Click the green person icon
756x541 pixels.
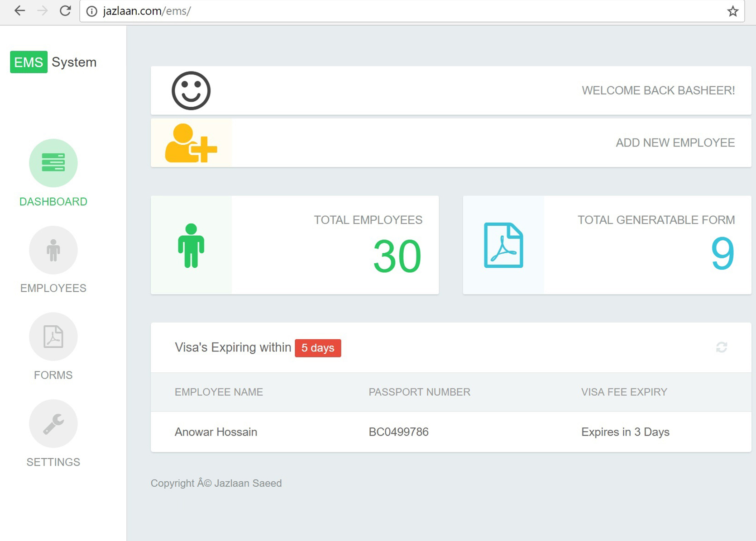191,246
